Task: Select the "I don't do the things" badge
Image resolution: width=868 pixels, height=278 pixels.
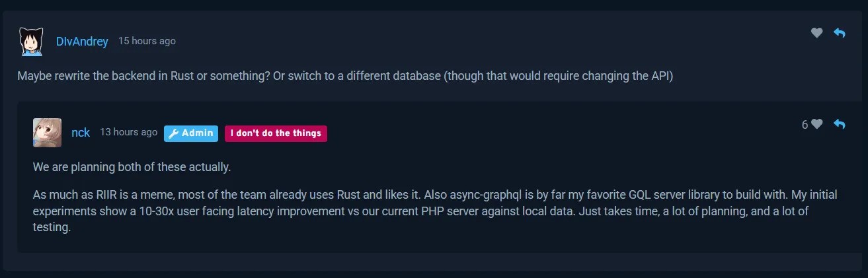Action: click(x=276, y=133)
